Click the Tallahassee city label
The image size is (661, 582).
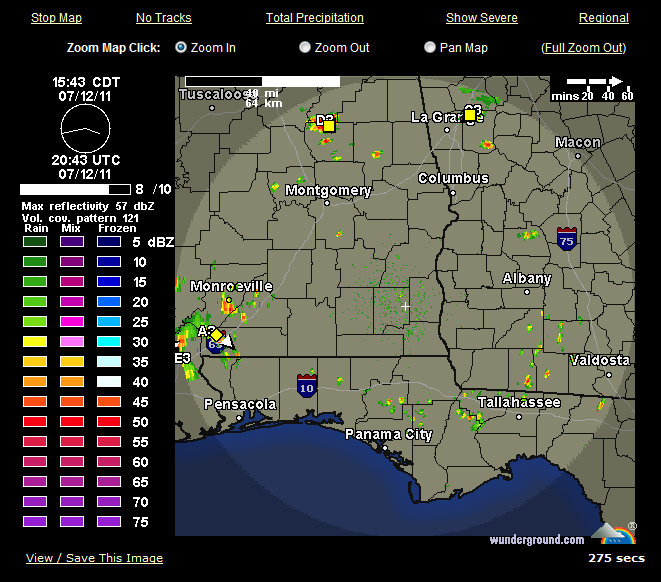point(519,402)
